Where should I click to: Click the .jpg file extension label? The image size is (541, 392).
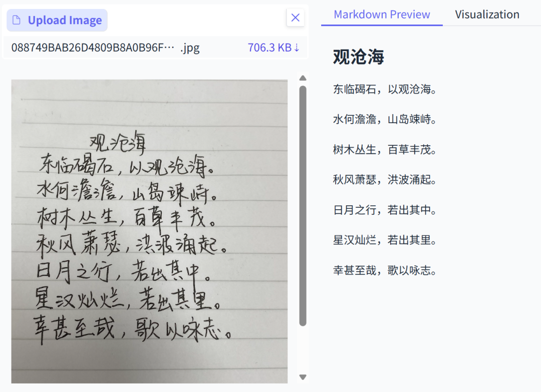190,48
